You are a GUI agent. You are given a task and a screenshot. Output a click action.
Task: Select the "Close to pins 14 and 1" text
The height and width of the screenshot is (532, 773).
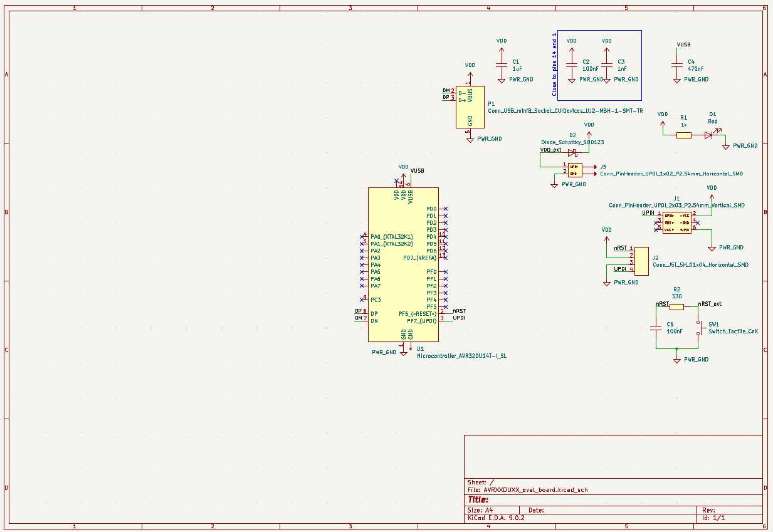pos(554,65)
